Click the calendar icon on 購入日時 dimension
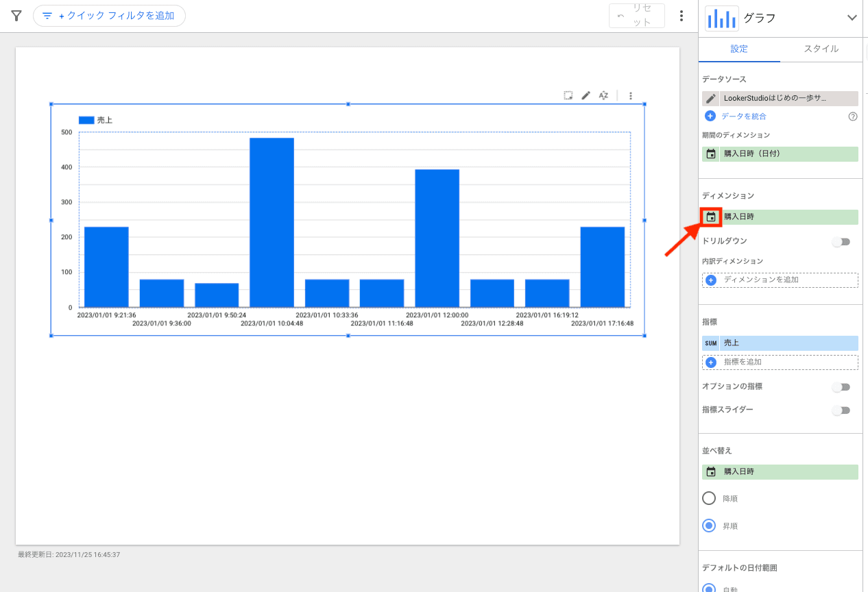 click(711, 217)
